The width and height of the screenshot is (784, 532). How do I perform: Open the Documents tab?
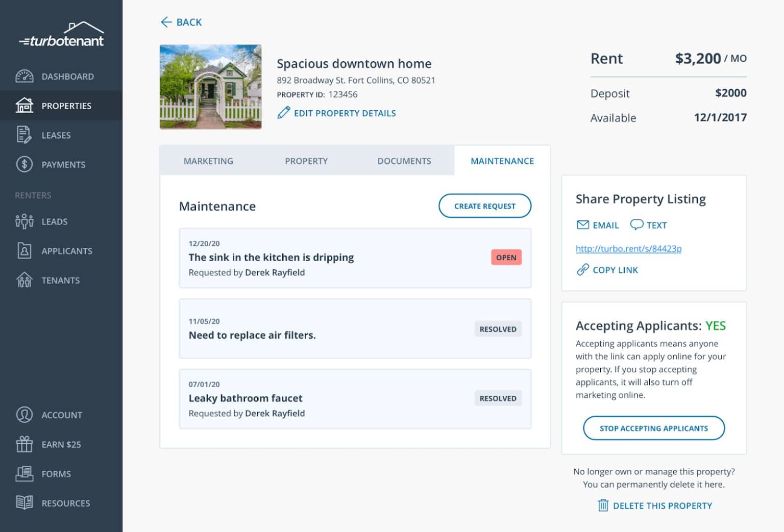pyautogui.click(x=404, y=161)
